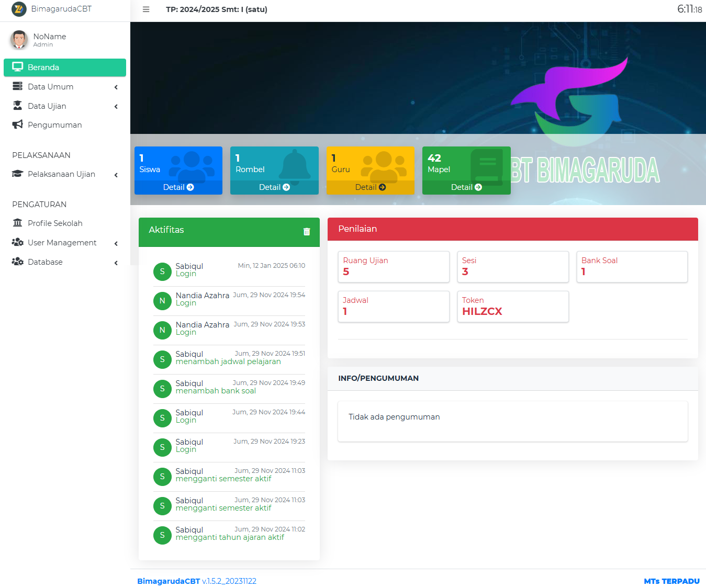The height and width of the screenshot is (588, 706).
Task: Click S avatar for mengganti tahun ajaran
Action: [x=162, y=535]
